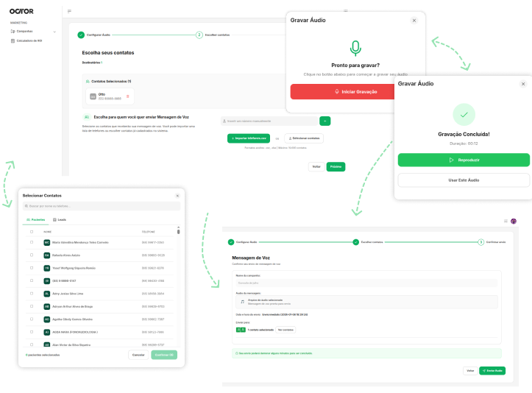Screen dimensions: 532x393
Task: Play the recording with the Reproduzir button
Action: pyautogui.click(x=464, y=160)
